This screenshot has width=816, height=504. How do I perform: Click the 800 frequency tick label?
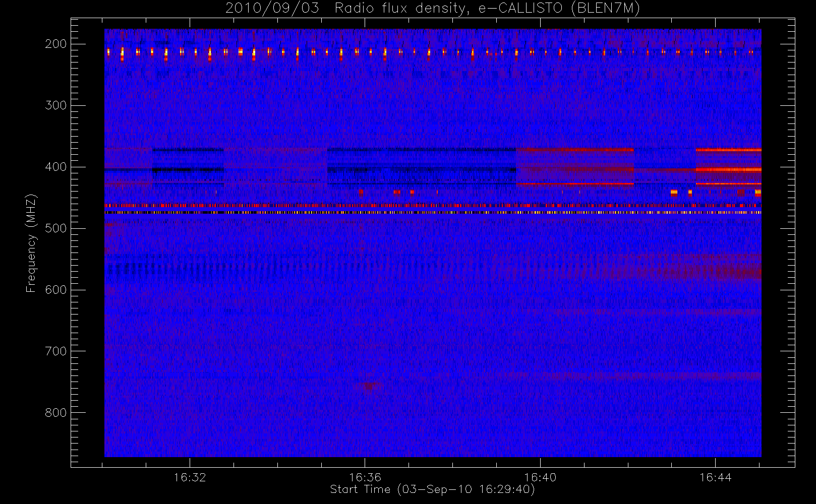(x=56, y=413)
